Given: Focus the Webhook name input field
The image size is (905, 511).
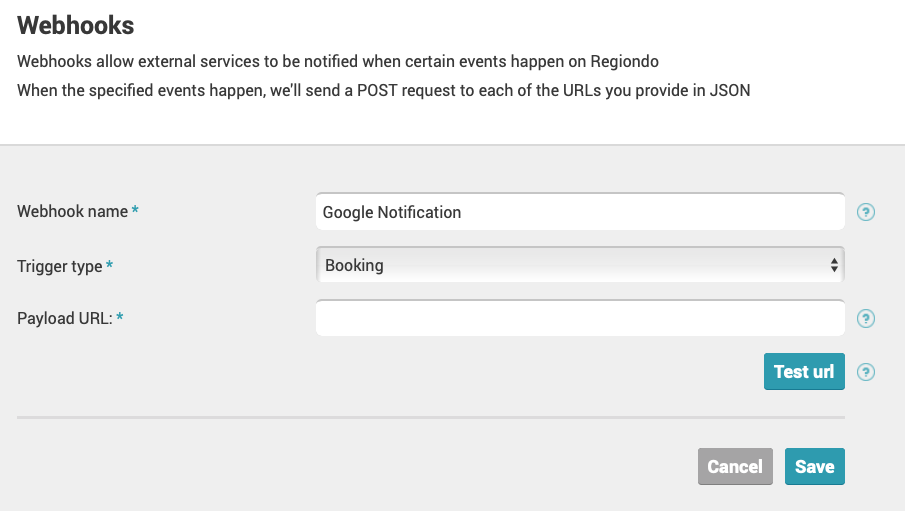Looking at the screenshot, I should pos(580,212).
